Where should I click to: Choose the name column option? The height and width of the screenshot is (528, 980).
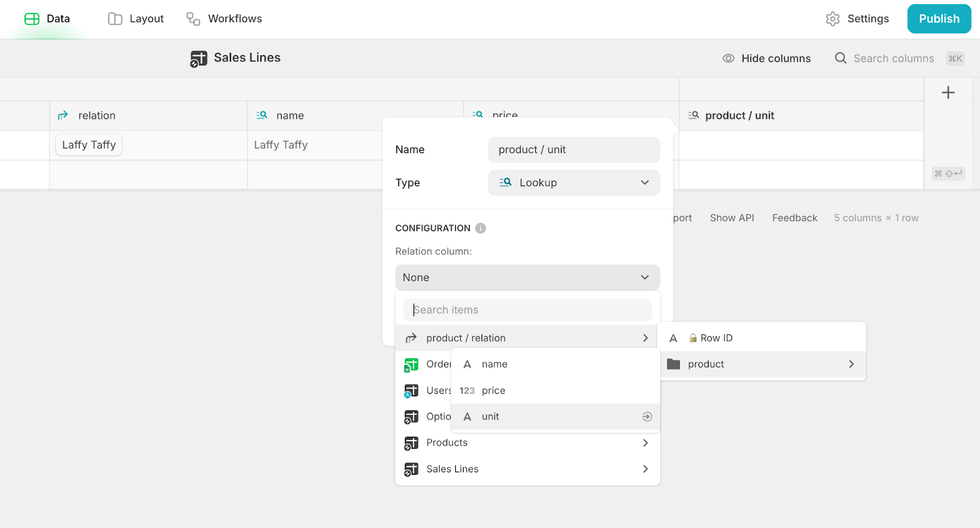tap(556, 364)
